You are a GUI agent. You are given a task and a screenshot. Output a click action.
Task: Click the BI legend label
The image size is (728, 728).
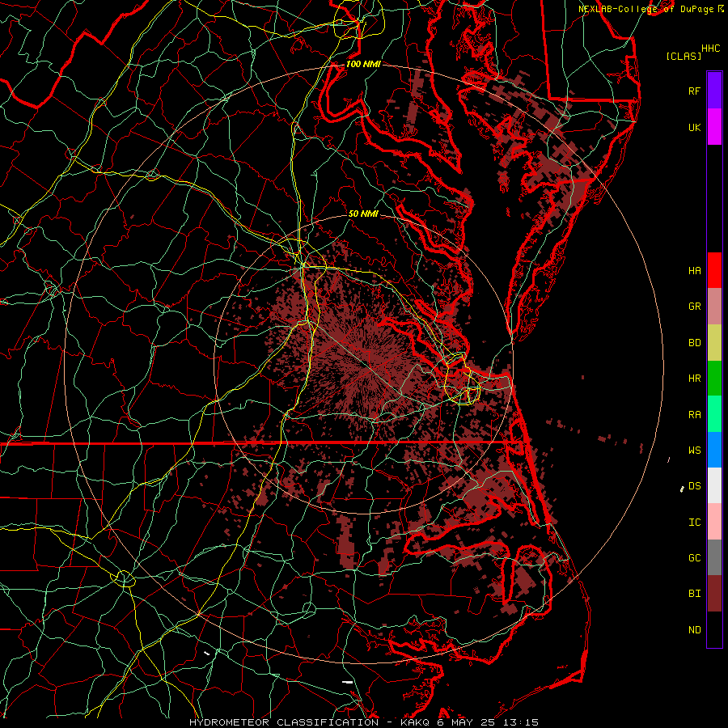coord(695,594)
